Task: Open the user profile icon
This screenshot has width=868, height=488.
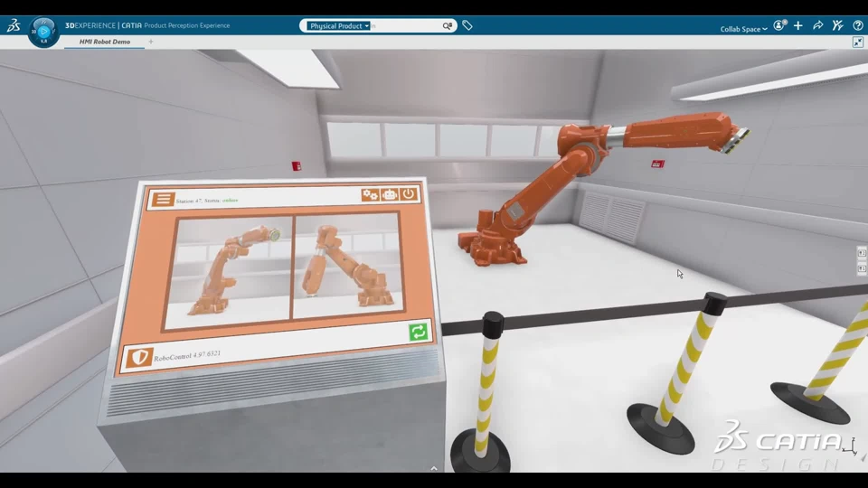Action: (x=779, y=25)
